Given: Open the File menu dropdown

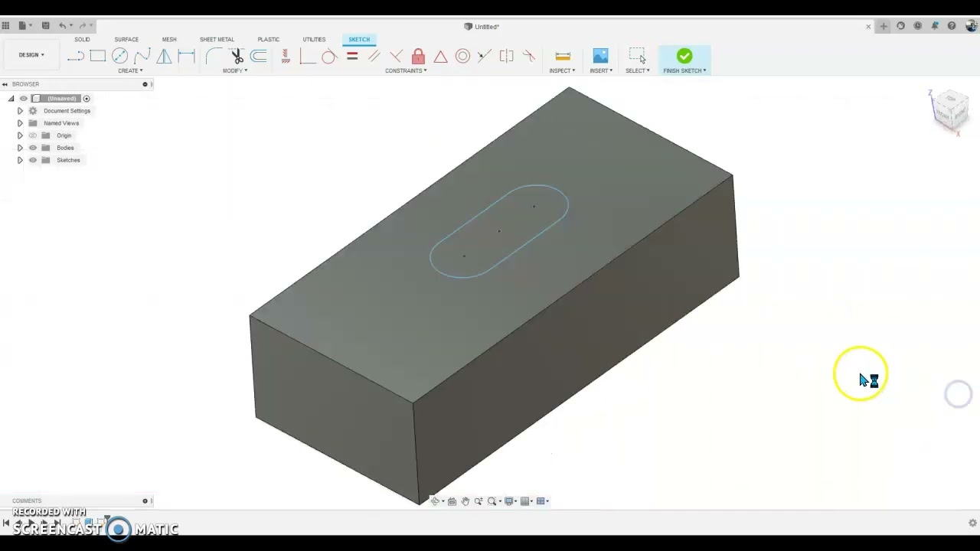Looking at the screenshot, I should click(24, 26).
